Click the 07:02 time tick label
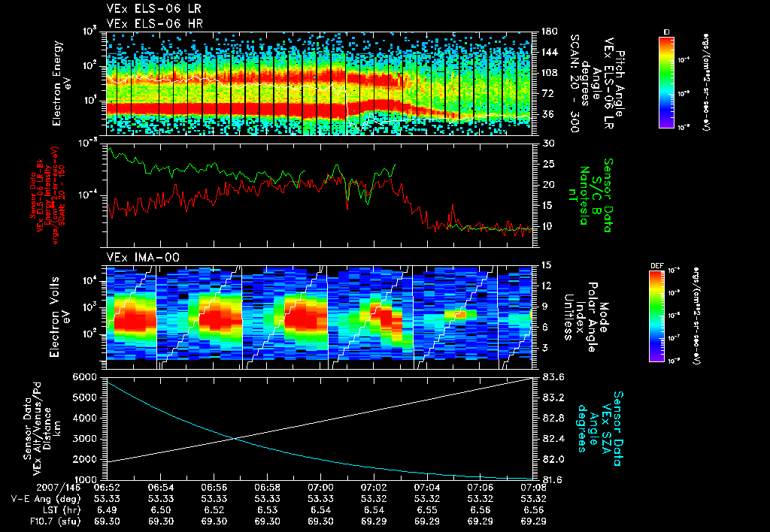This screenshot has height=532, width=770. [x=374, y=487]
